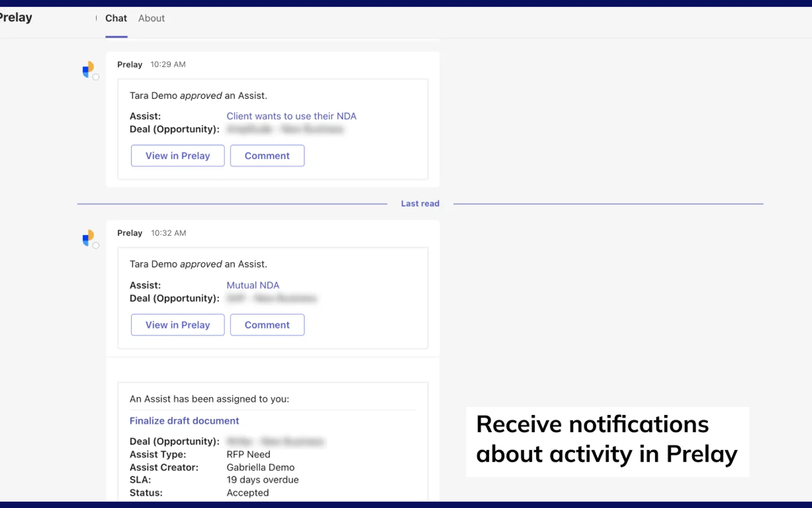The width and height of the screenshot is (812, 508).
Task: Click View in Prelay for Mutual NDA
Action: click(178, 325)
